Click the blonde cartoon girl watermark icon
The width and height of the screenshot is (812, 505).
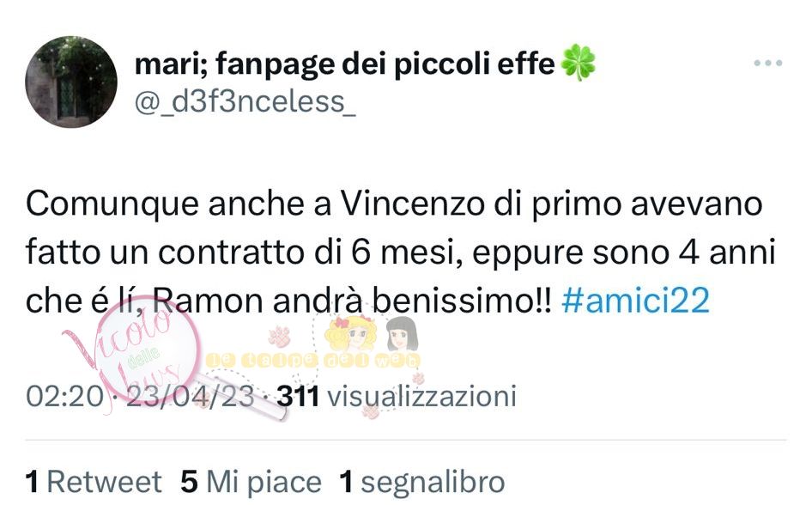350,334
